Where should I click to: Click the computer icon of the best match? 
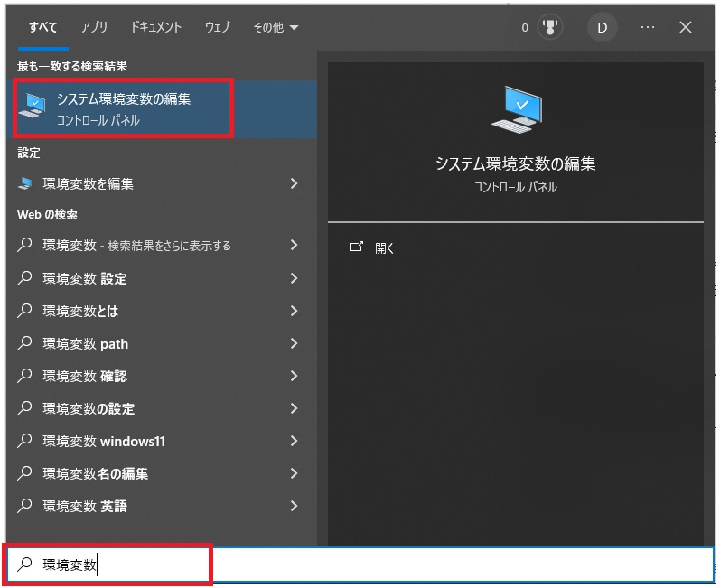click(33, 106)
